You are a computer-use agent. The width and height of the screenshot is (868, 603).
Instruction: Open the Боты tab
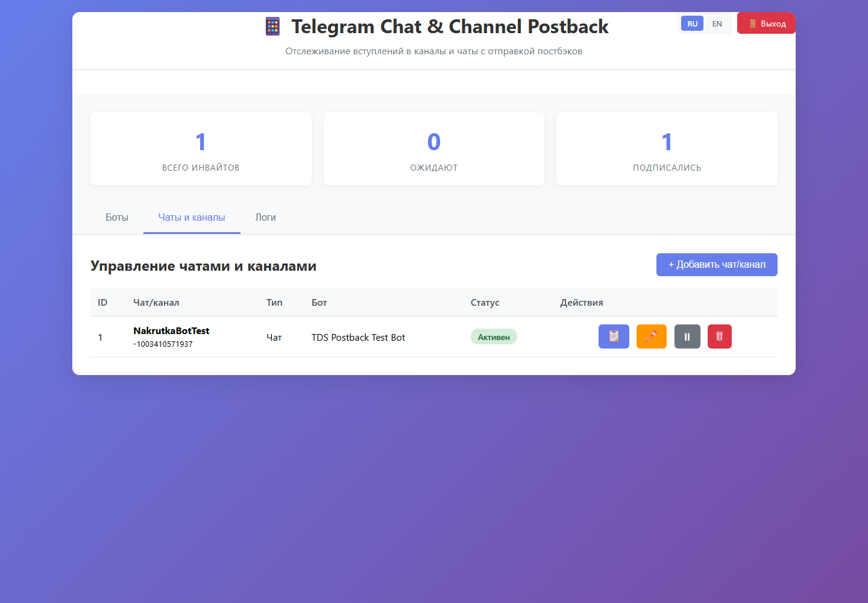117,218
